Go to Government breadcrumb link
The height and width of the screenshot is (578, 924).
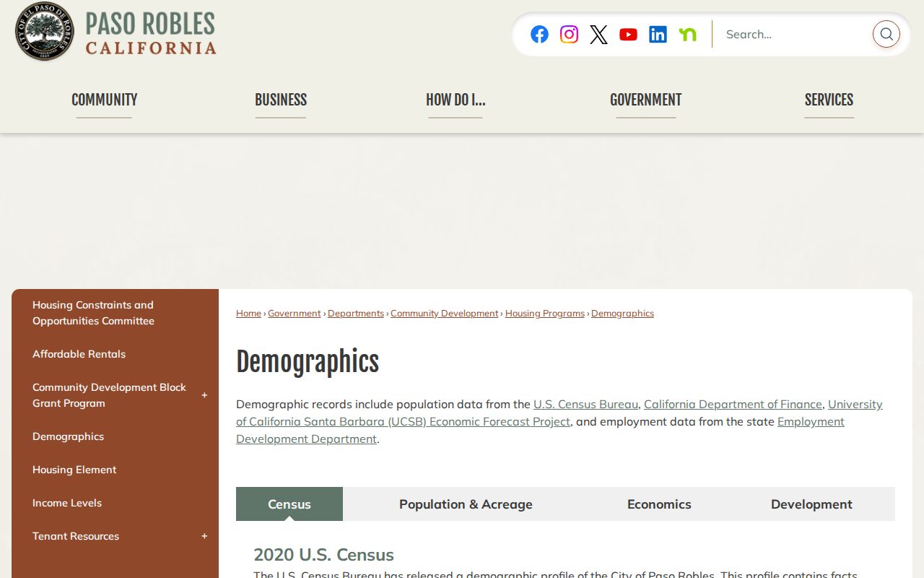click(295, 314)
